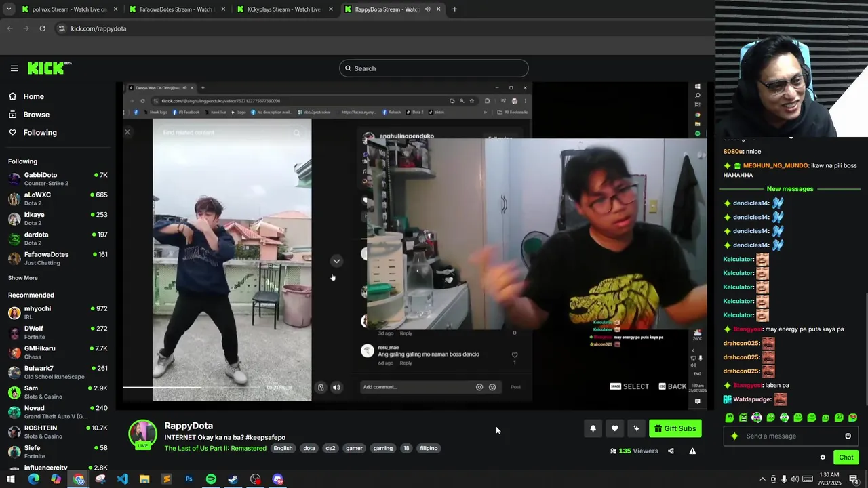Click the 135 Viewers count

click(x=634, y=451)
